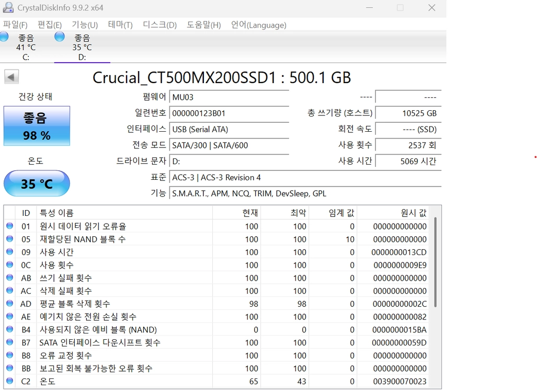This screenshot has height=392, width=537.
Task: Click status orb for attribute 05 row
Action: pyautogui.click(x=9, y=239)
